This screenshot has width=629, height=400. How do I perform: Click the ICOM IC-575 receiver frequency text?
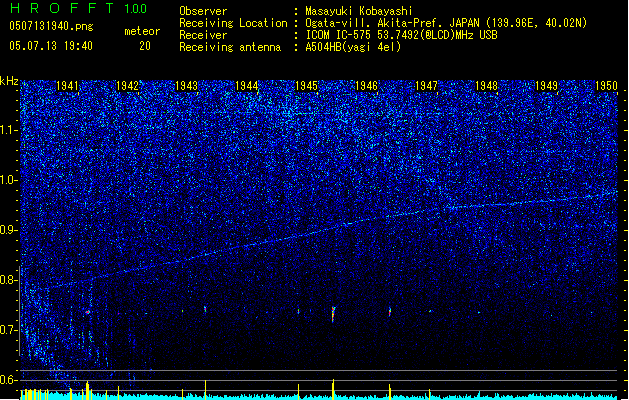[401, 35]
